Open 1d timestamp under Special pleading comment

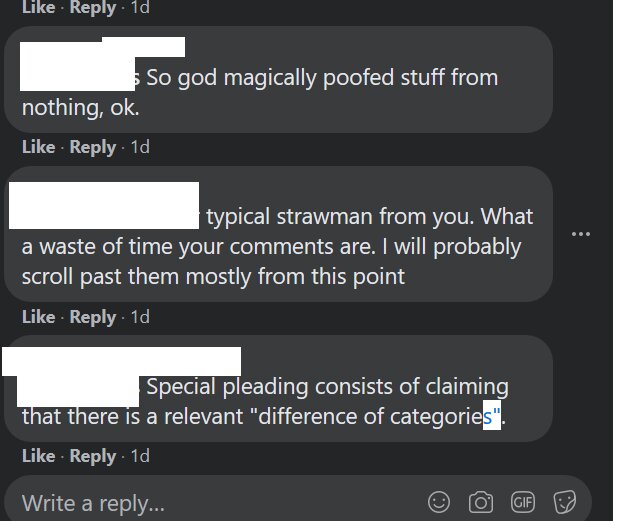click(140, 456)
